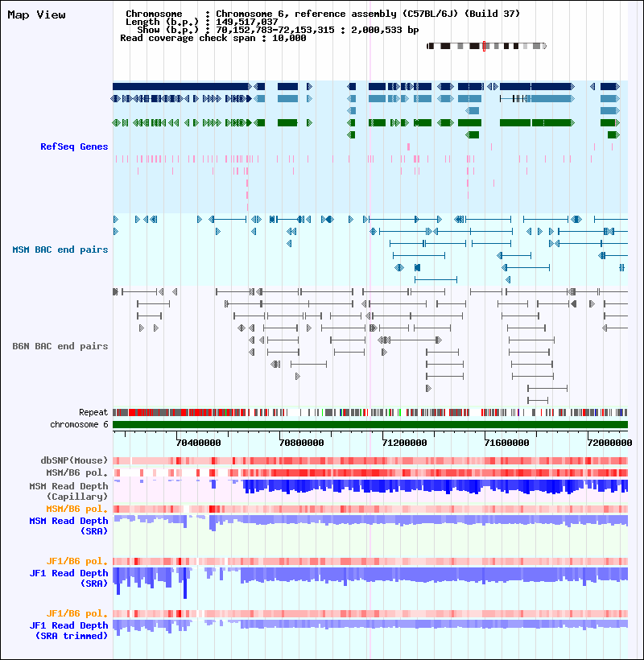Click the red position marker on ideogram
Image resolution: width=644 pixels, height=660 pixels.
click(484, 46)
